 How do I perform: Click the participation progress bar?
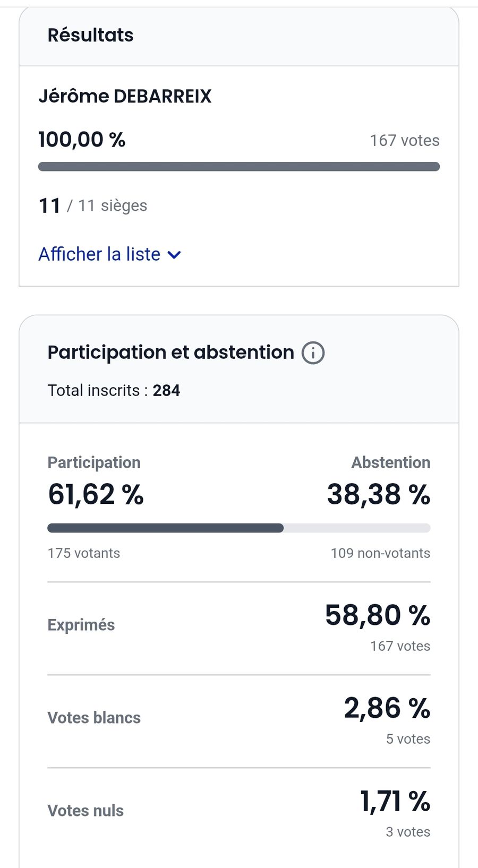tap(238, 528)
